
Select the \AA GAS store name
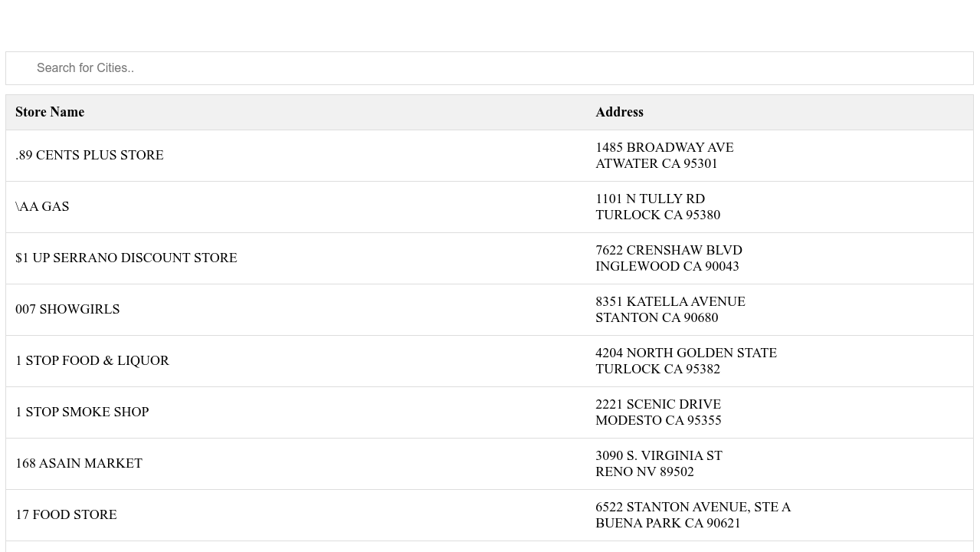42,207
